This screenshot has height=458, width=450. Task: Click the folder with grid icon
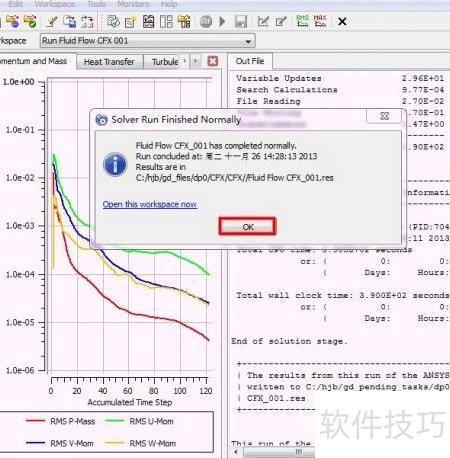click(x=184, y=22)
